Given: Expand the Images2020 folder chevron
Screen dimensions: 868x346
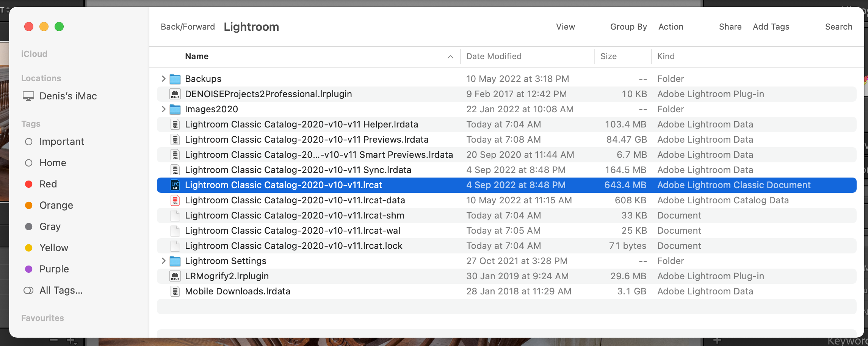Looking at the screenshot, I should point(163,109).
